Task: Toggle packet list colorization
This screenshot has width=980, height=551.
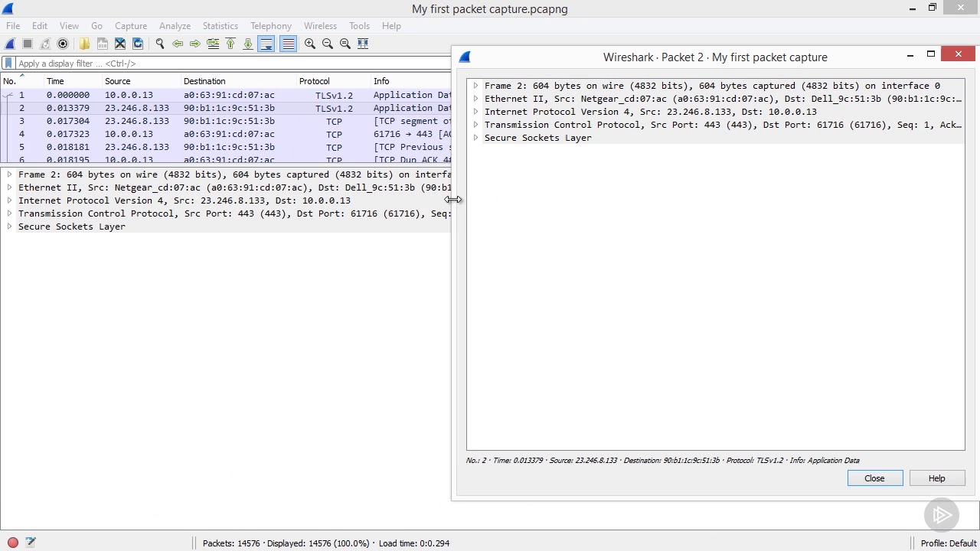Action: (x=288, y=44)
